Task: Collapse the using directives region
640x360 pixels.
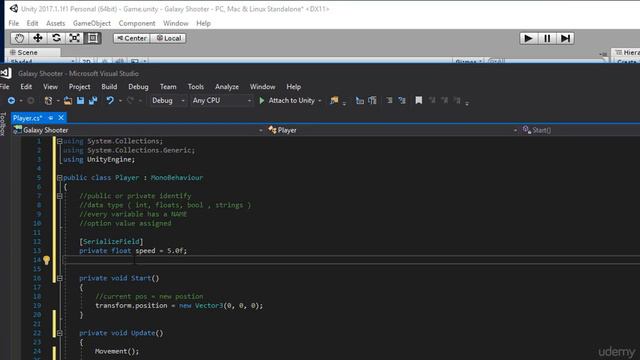Action: 60,141
